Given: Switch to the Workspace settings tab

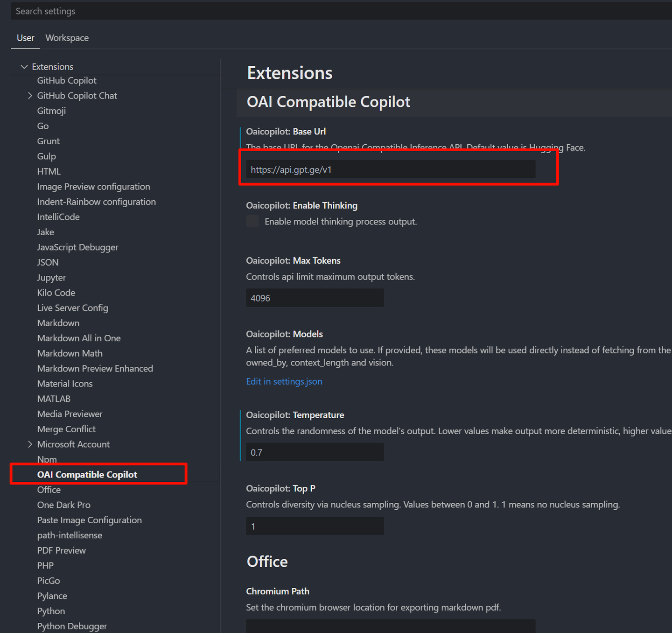Looking at the screenshot, I should tap(67, 38).
